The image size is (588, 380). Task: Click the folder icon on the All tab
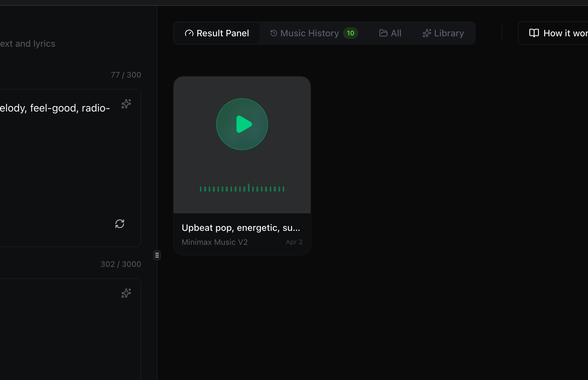(383, 33)
